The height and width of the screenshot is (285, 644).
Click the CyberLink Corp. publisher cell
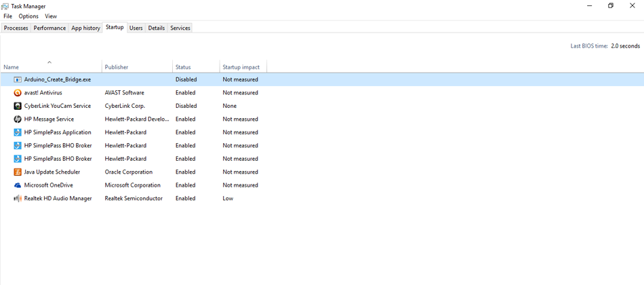(125, 106)
